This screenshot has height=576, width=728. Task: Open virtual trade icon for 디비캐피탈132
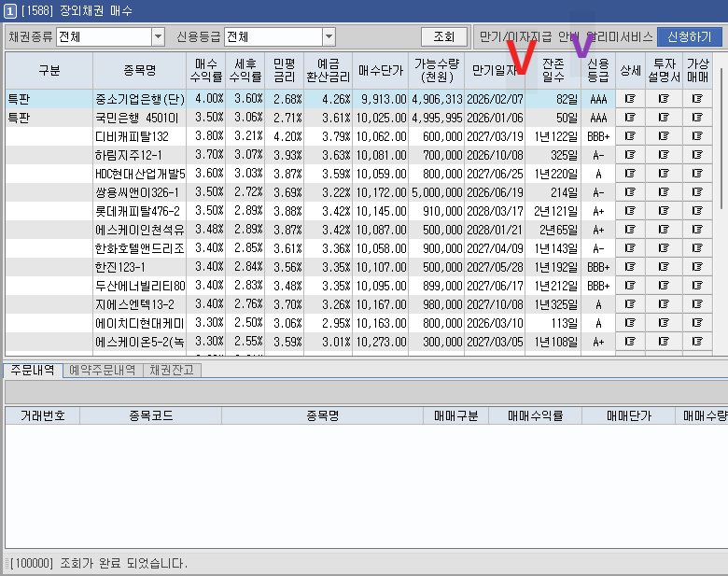pos(697,136)
